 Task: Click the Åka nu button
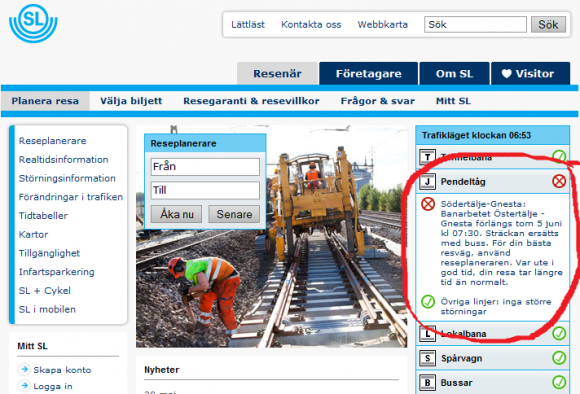click(176, 214)
